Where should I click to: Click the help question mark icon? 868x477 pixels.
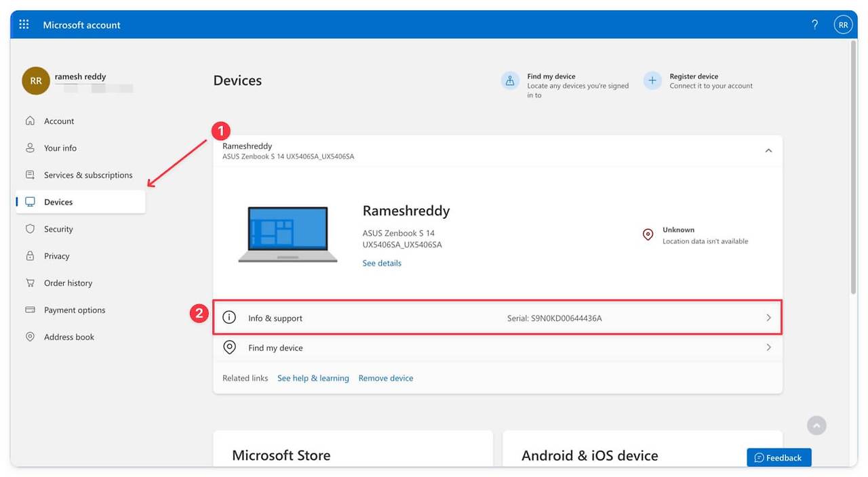(815, 24)
